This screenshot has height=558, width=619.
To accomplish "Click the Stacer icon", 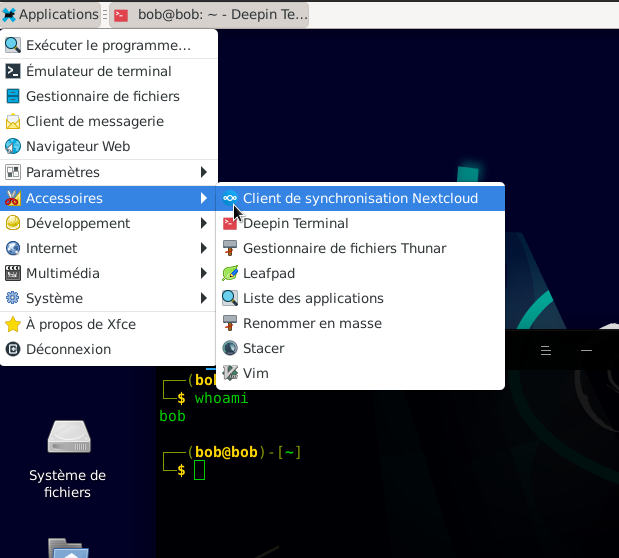I will tap(230, 348).
